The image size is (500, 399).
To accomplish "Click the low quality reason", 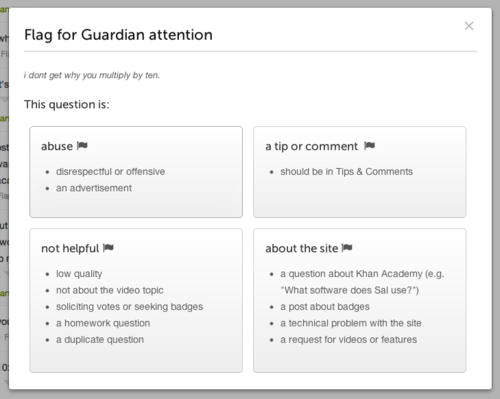I will (79, 274).
